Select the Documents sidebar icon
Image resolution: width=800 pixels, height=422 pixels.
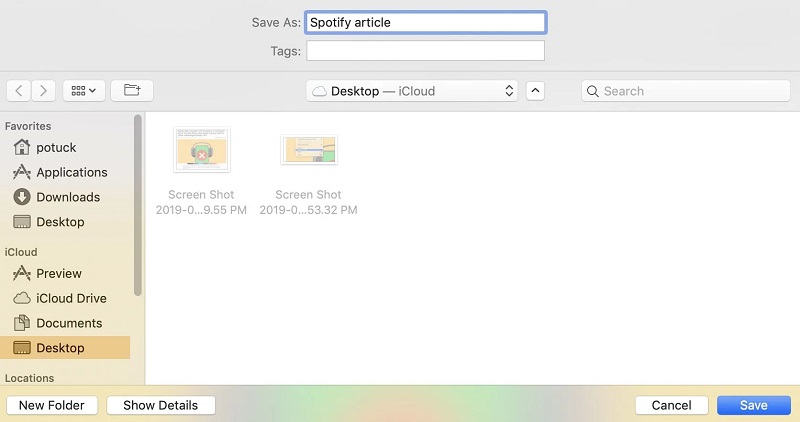pyautogui.click(x=21, y=322)
